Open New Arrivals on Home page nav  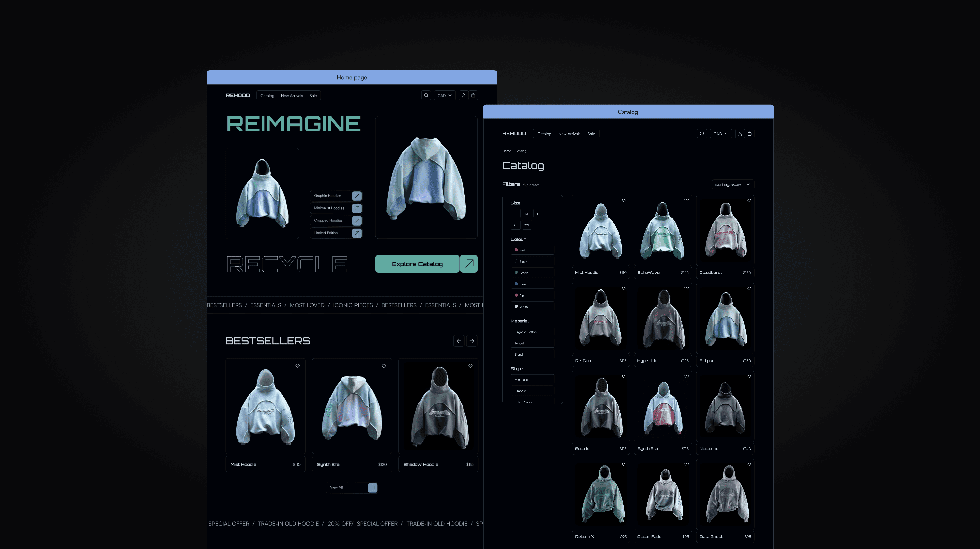292,96
